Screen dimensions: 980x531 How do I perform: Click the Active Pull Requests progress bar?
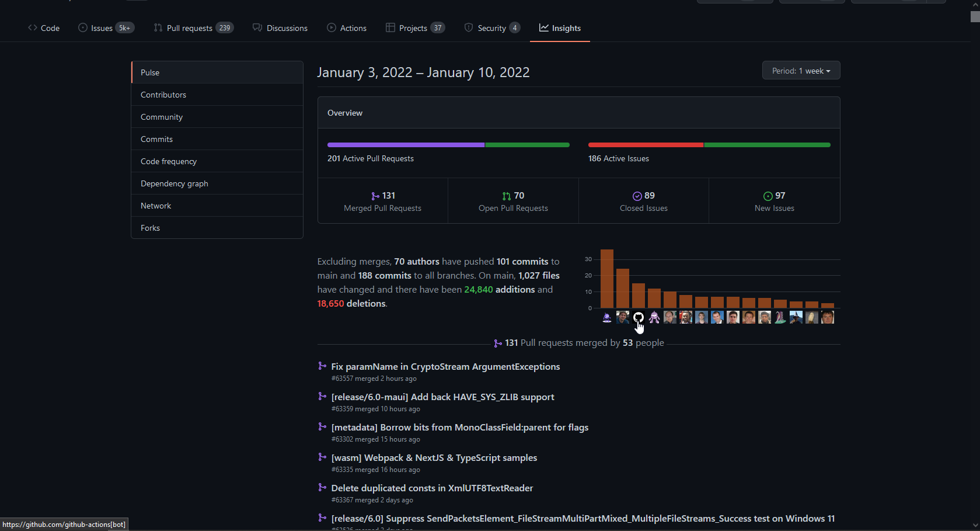(x=448, y=145)
